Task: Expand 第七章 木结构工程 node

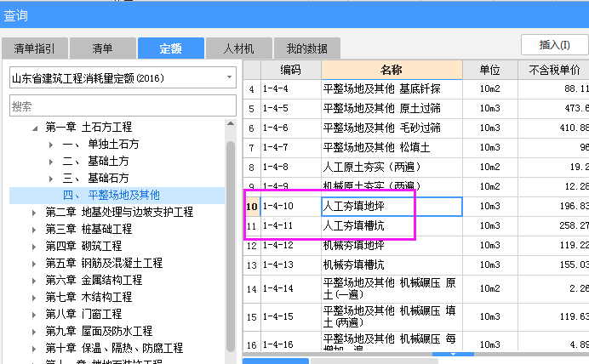Action: click(34, 298)
